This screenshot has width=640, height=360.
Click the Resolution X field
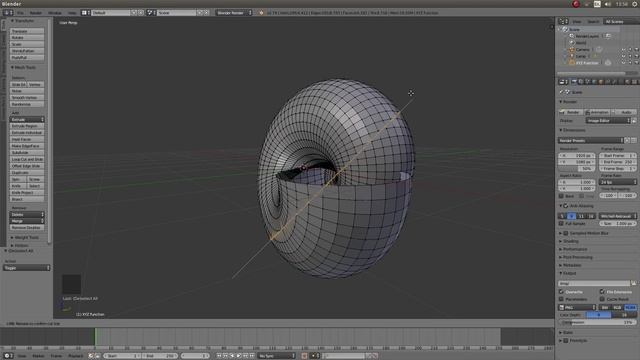point(576,156)
